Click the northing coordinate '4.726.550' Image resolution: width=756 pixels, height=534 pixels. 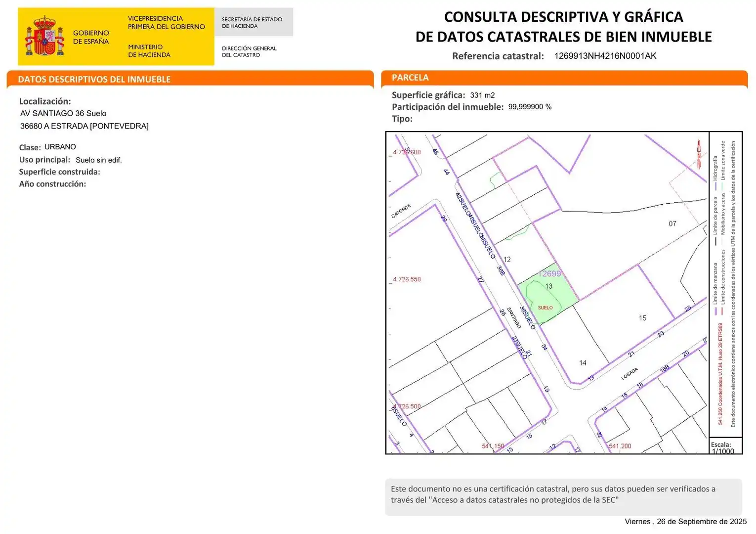tap(407, 279)
